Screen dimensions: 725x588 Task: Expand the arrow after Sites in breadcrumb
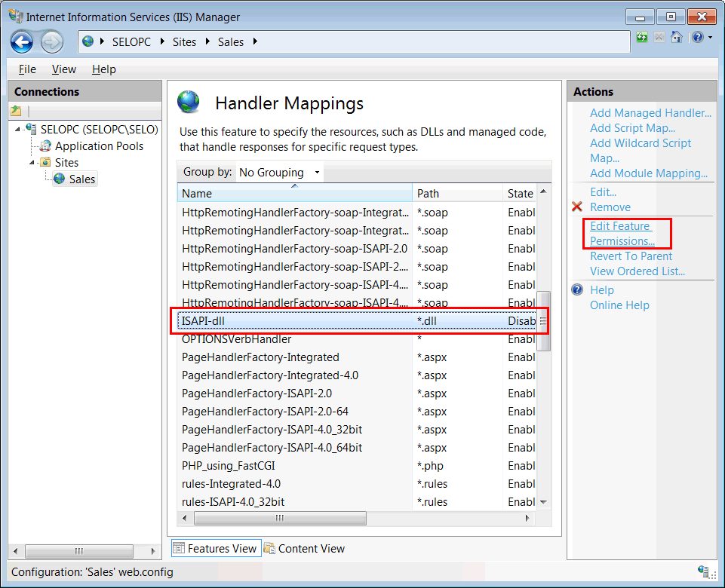(x=207, y=41)
